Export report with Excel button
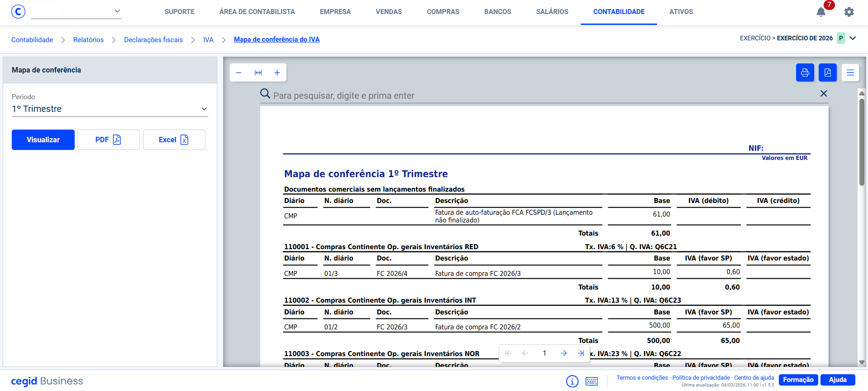 tap(174, 140)
